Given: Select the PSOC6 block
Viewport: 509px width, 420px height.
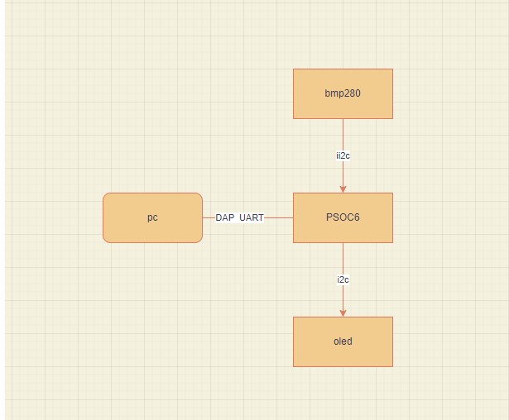Looking at the screenshot, I should coord(343,217).
